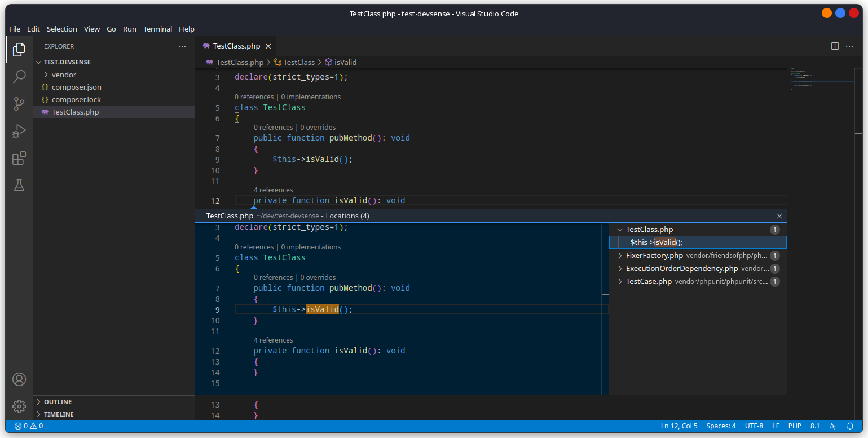
Task: Open Source Control view
Action: point(19,104)
